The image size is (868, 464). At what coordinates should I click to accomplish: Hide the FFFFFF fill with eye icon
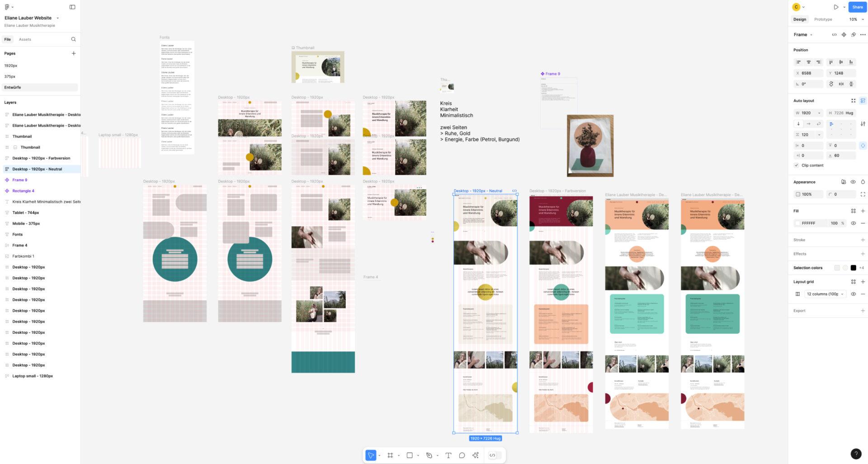coord(853,223)
